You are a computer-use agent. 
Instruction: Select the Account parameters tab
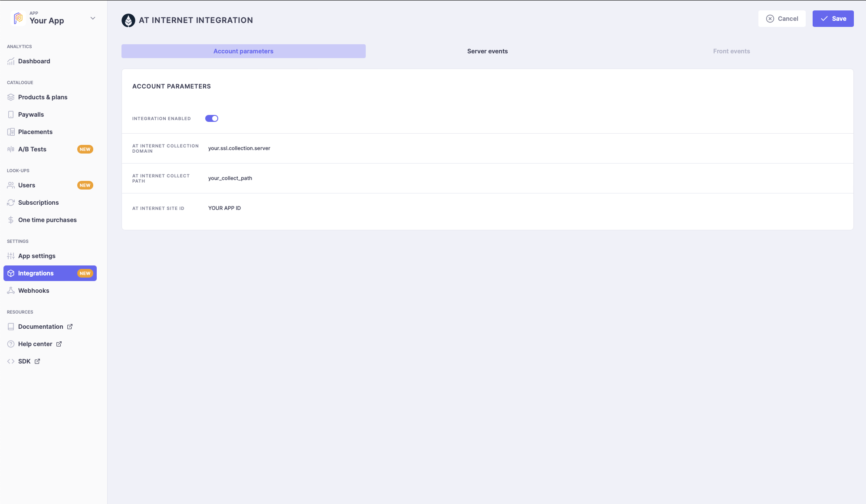pyautogui.click(x=243, y=51)
